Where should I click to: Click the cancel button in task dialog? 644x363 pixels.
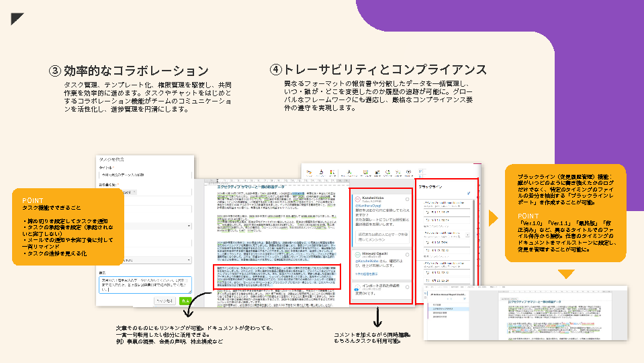point(164,301)
